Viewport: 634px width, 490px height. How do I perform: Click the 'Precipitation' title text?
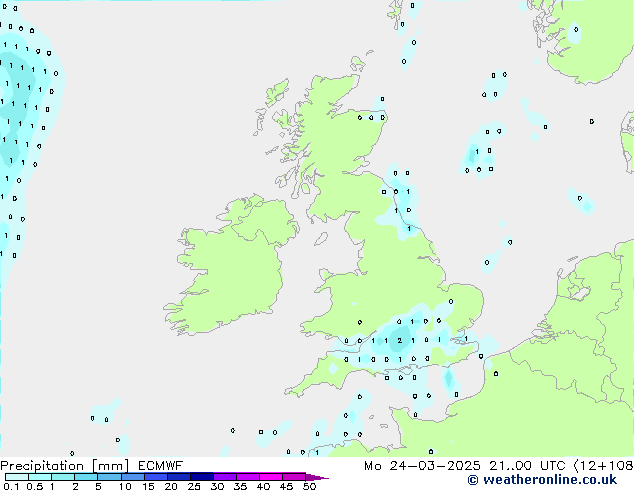click(x=42, y=466)
